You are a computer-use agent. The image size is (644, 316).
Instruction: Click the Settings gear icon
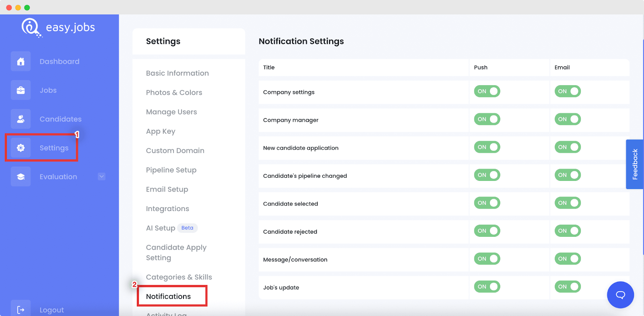(21, 148)
